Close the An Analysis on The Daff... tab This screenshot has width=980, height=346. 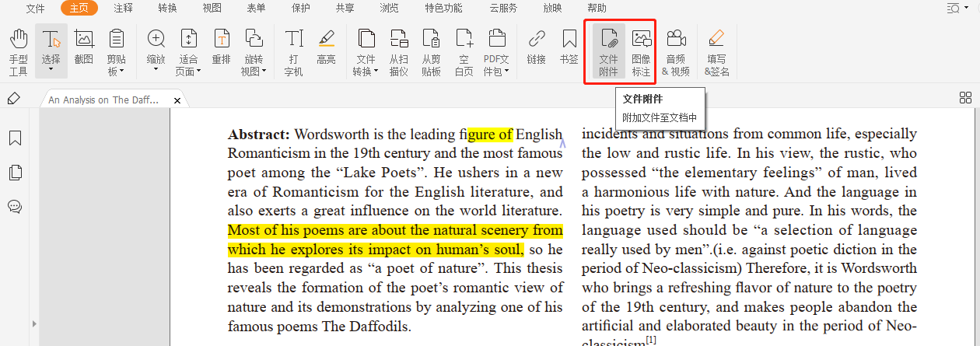pyautogui.click(x=177, y=100)
